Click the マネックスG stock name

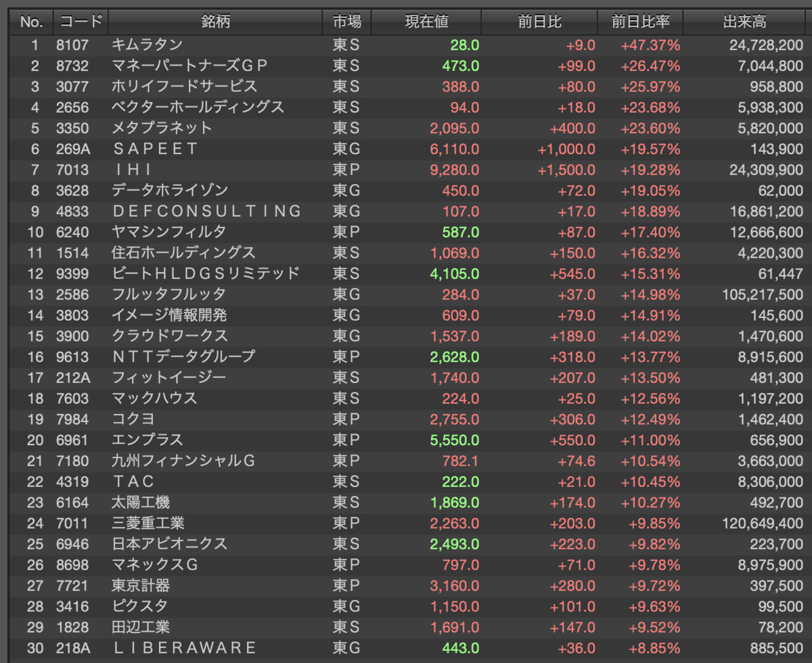pos(155,564)
